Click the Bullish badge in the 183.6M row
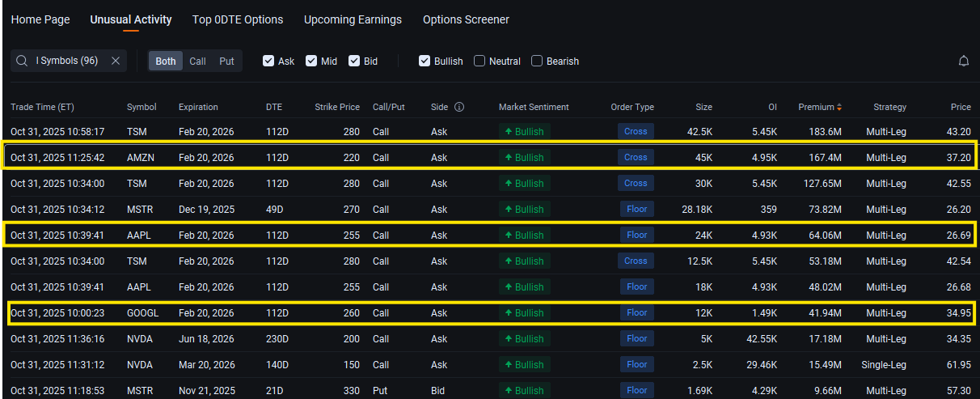This screenshot has height=399, width=980. click(524, 131)
